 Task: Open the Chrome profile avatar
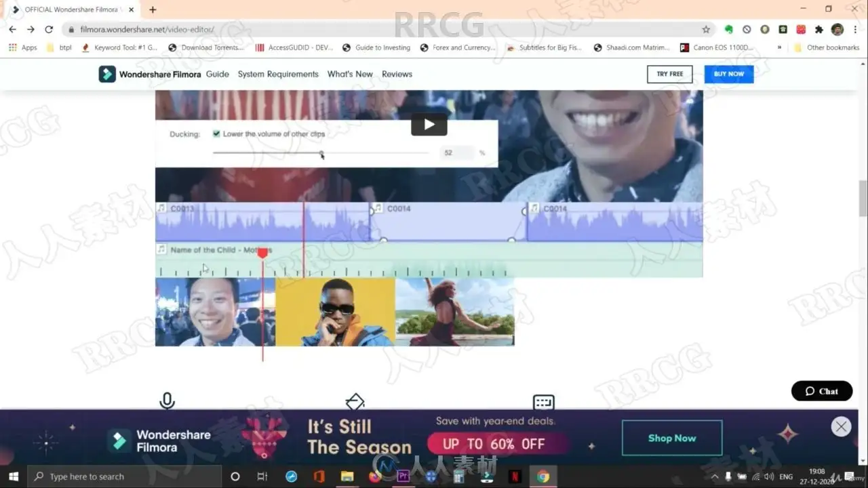click(x=837, y=29)
